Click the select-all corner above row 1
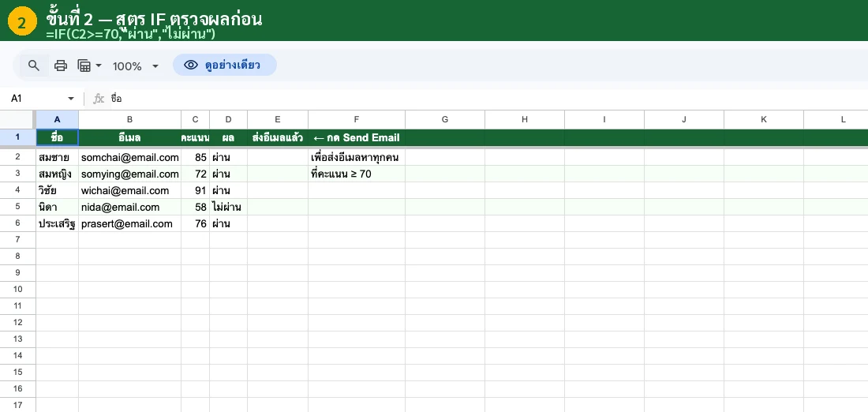The height and width of the screenshot is (412, 868). [x=17, y=119]
